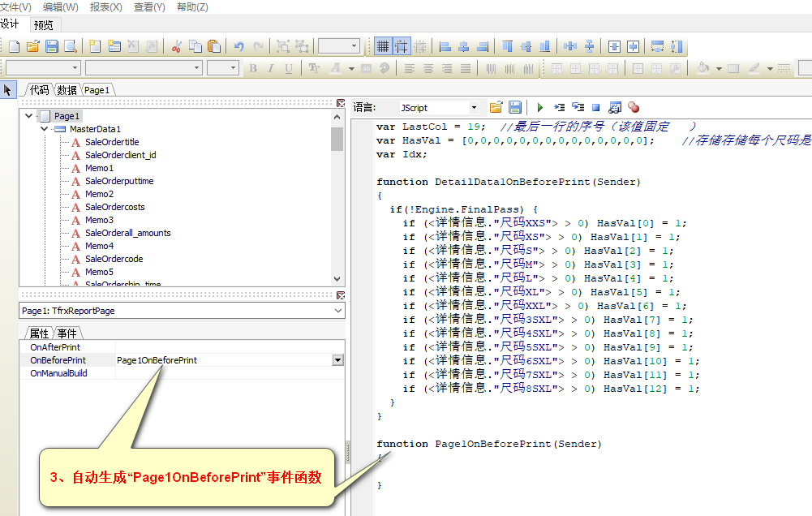
Task: Paste from clipboard icon
Action: pos(214,46)
